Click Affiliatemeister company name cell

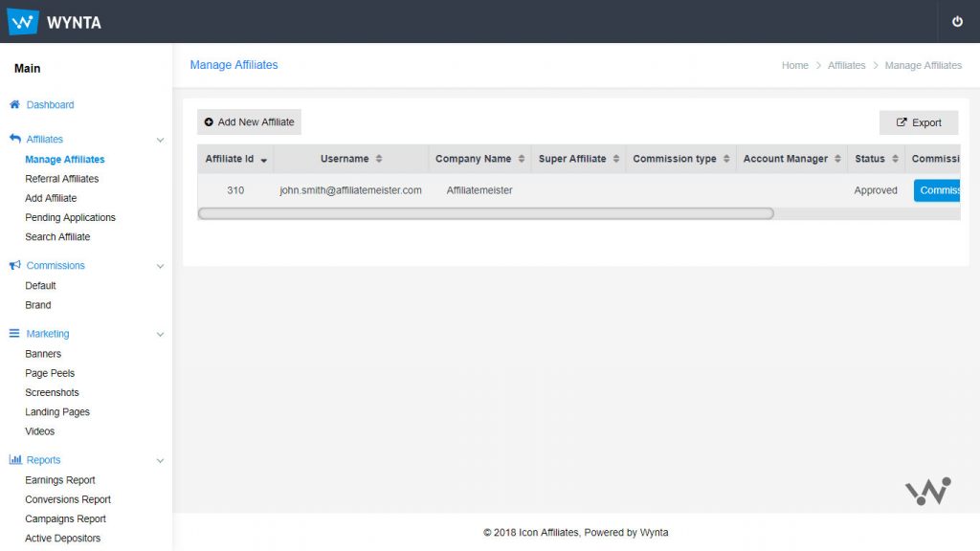click(x=479, y=190)
